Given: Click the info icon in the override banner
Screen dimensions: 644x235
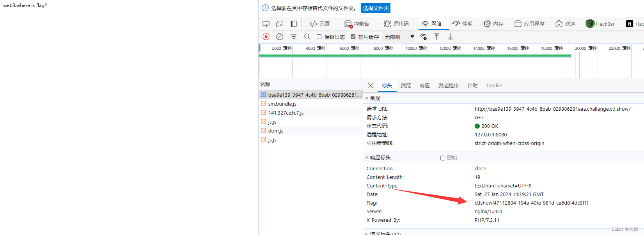Looking at the screenshot, I should coord(265,8).
